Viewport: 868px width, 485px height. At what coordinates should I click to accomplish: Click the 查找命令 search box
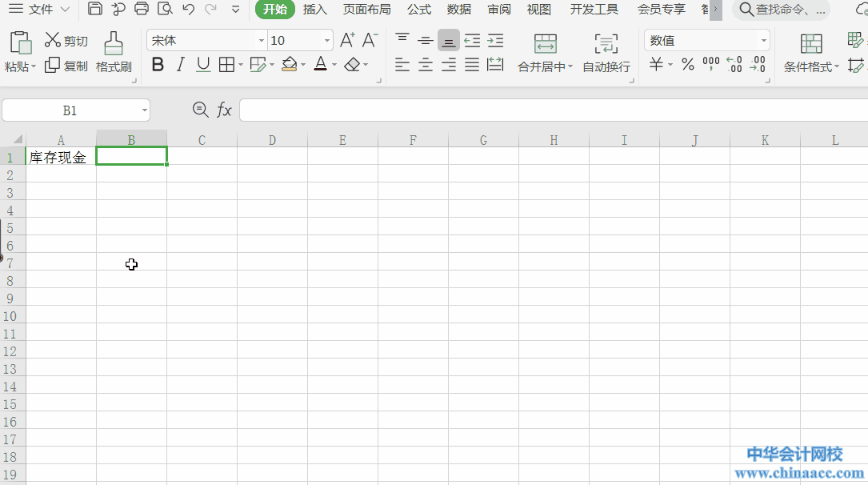coord(781,10)
